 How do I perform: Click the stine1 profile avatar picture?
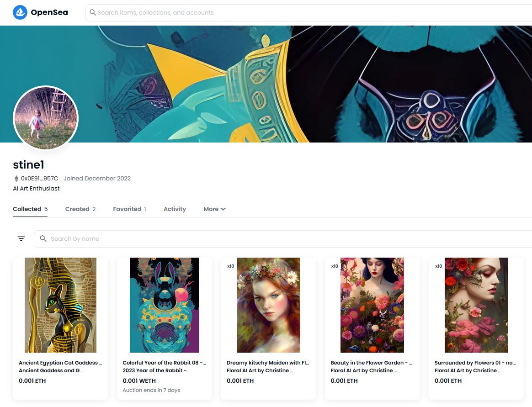[45, 118]
